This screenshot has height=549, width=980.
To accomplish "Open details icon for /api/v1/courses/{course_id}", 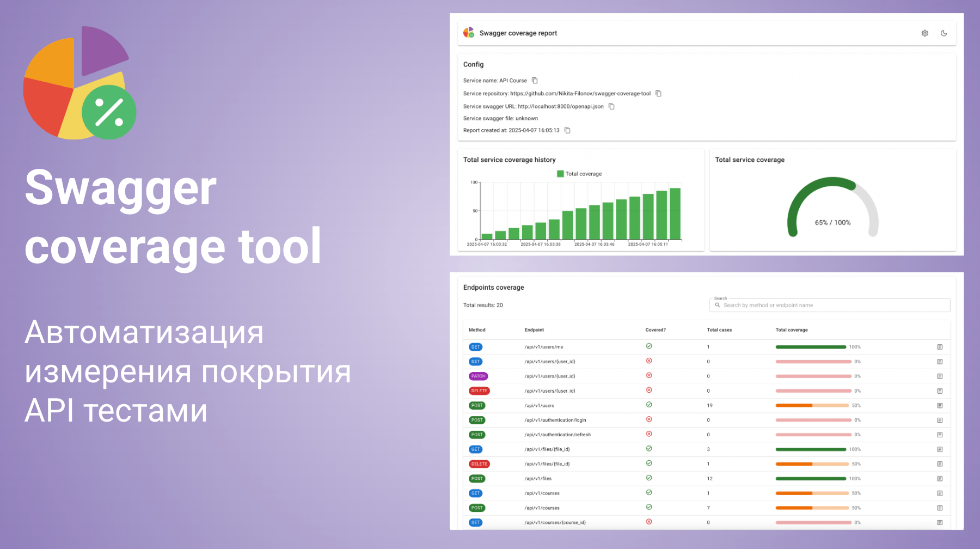I will (940, 522).
